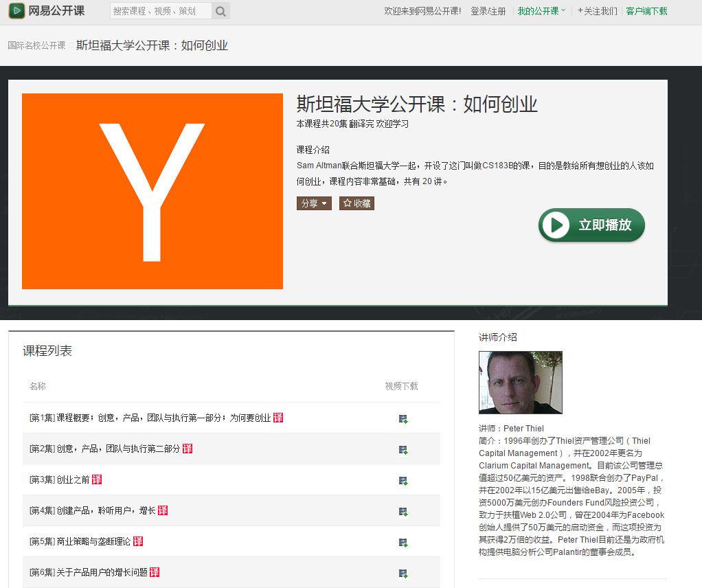Click Peter Thiel's lecturer photo

520,383
